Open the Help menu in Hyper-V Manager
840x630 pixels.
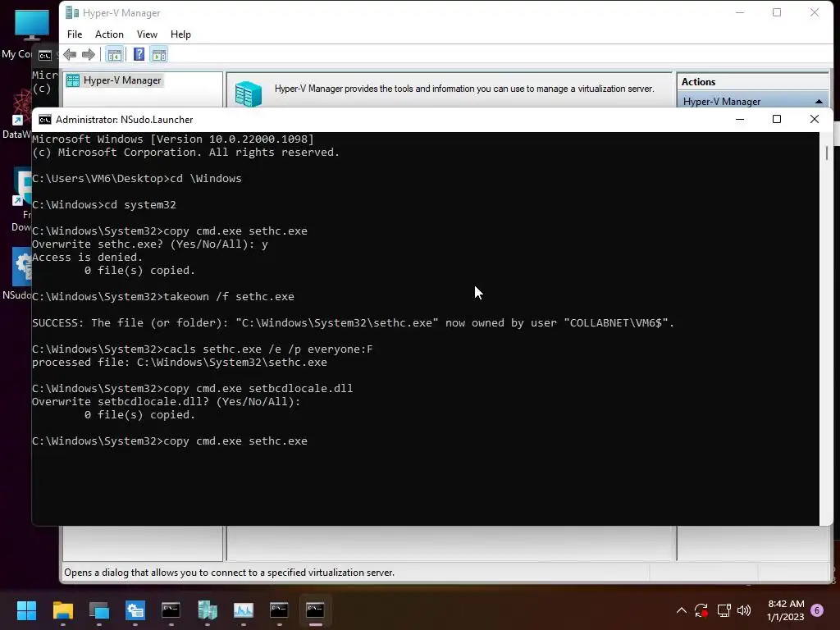(180, 34)
